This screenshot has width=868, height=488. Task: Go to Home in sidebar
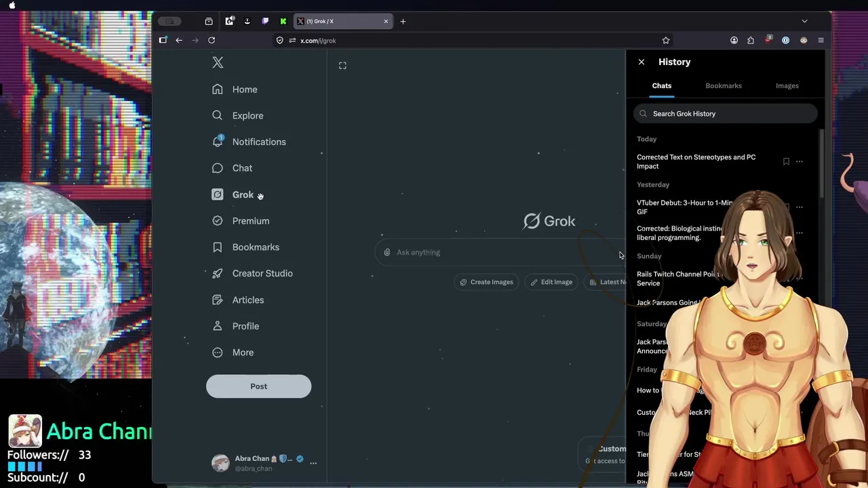[245, 89]
